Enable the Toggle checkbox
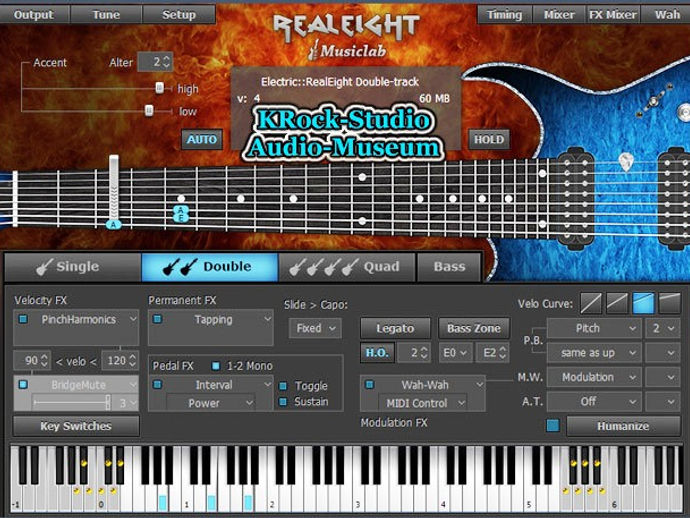This screenshot has width=690, height=518. [x=283, y=386]
